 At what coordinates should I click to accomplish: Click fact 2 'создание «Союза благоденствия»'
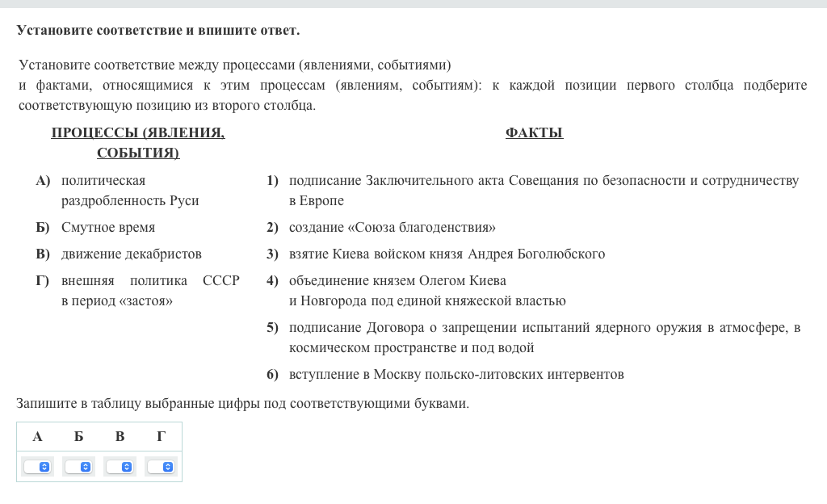(x=392, y=228)
